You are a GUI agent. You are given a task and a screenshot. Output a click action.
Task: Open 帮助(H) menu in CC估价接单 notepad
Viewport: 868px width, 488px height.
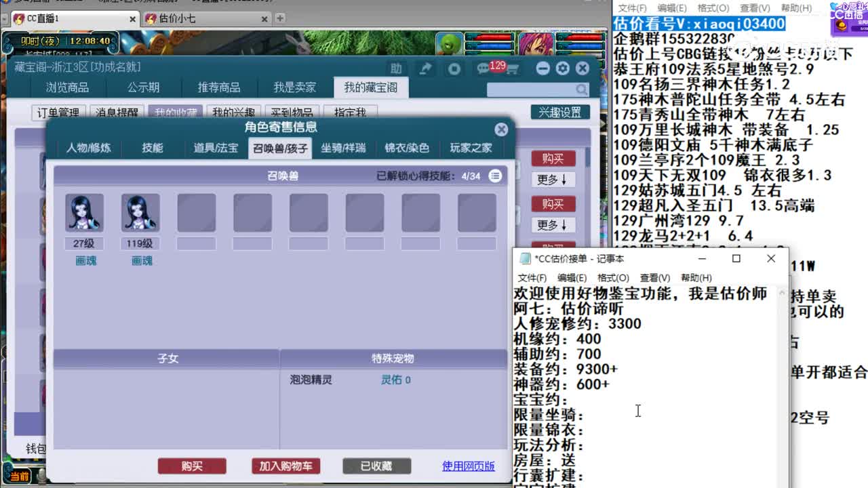(696, 278)
